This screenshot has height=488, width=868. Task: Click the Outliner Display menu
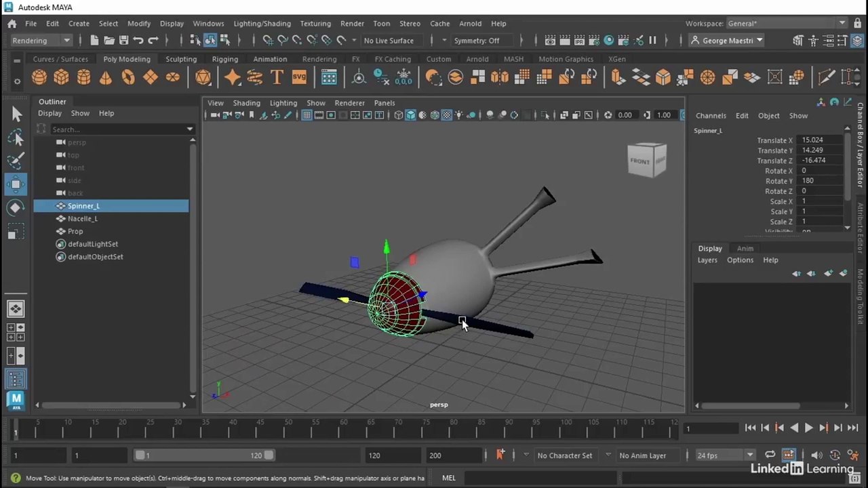tap(50, 113)
